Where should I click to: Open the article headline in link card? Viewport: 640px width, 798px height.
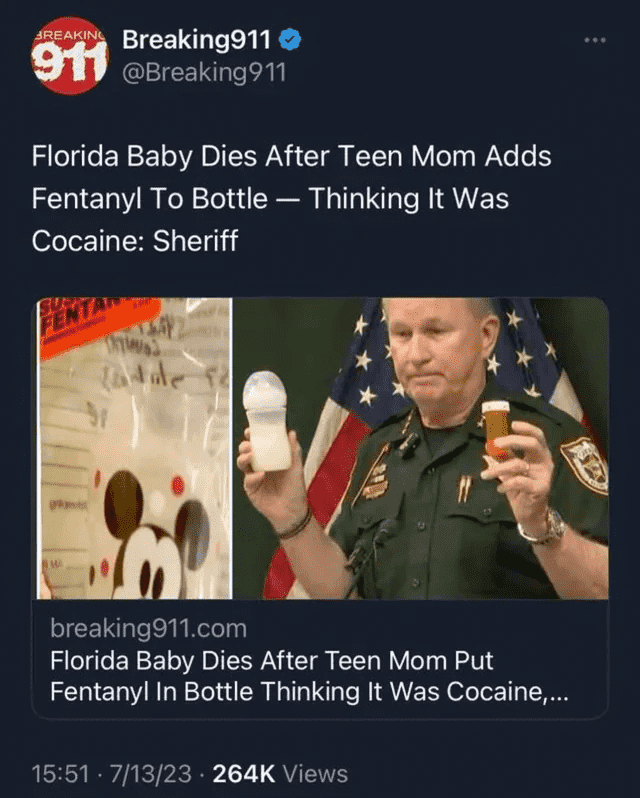(x=309, y=676)
